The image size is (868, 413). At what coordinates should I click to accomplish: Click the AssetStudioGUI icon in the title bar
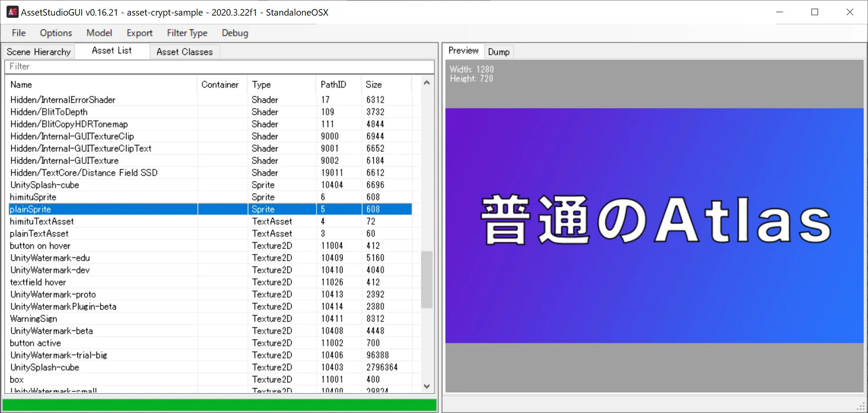12,12
